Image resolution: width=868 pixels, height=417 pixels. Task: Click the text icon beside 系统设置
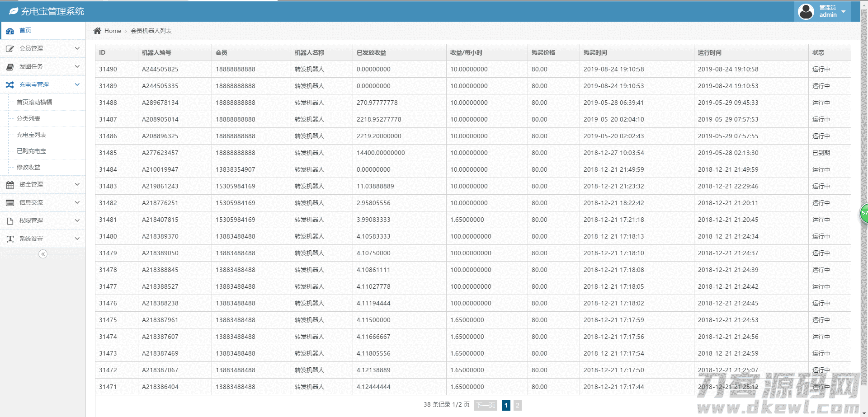click(x=10, y=239)
